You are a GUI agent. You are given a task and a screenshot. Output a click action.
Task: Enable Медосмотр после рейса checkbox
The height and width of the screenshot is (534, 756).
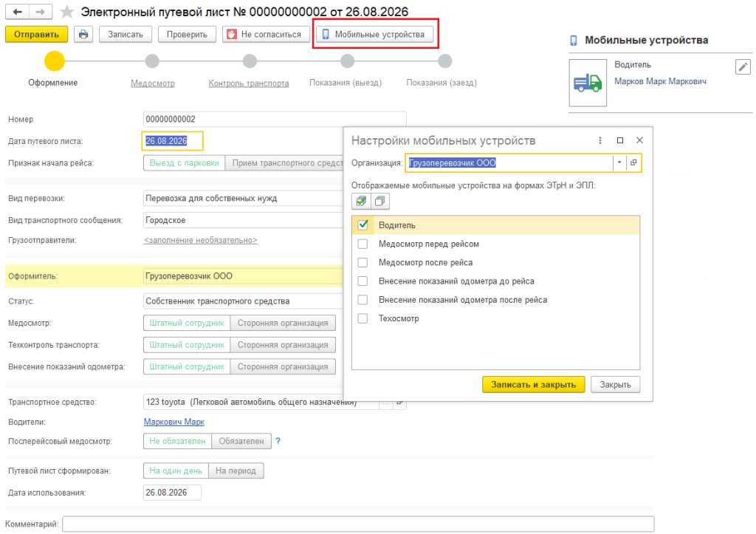(362, 262)
